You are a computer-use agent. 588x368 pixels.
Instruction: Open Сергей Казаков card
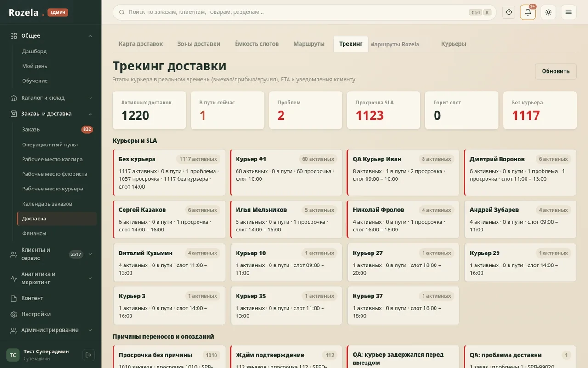tap(169, 219)
